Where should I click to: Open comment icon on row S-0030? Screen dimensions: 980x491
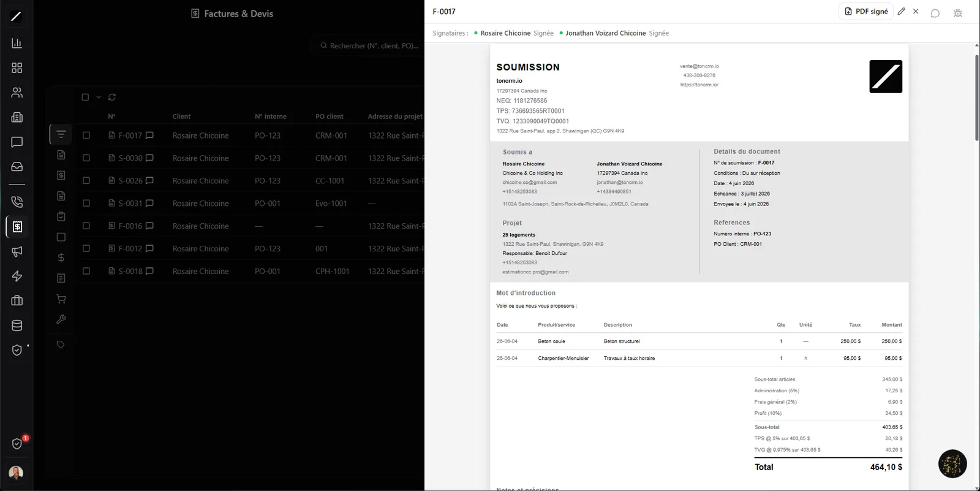[149, 158]
